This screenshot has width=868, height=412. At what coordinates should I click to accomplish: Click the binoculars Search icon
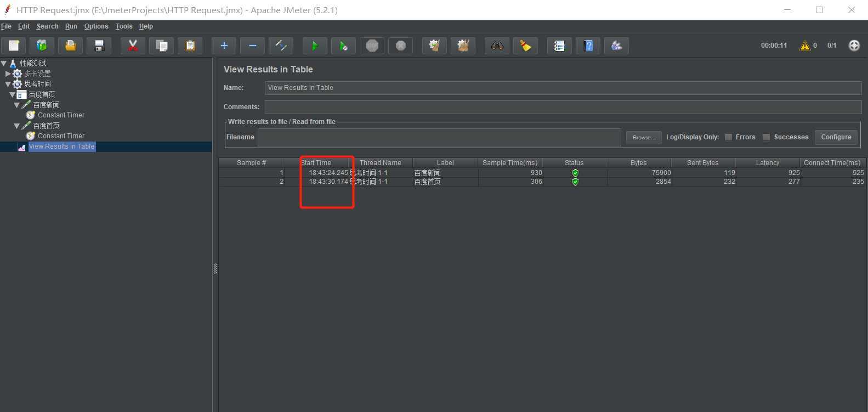tap(497, 46)
